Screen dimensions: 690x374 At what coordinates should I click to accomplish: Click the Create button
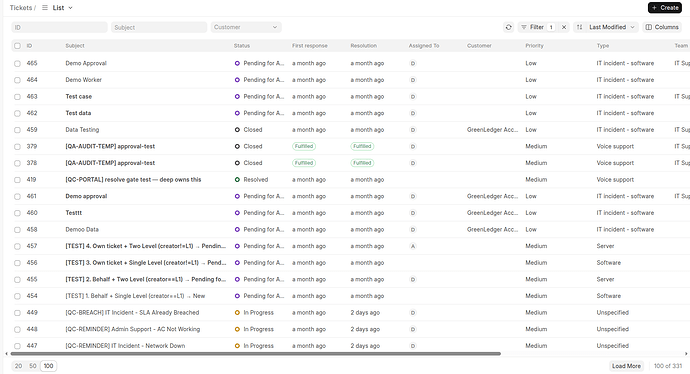click(665, 8)
